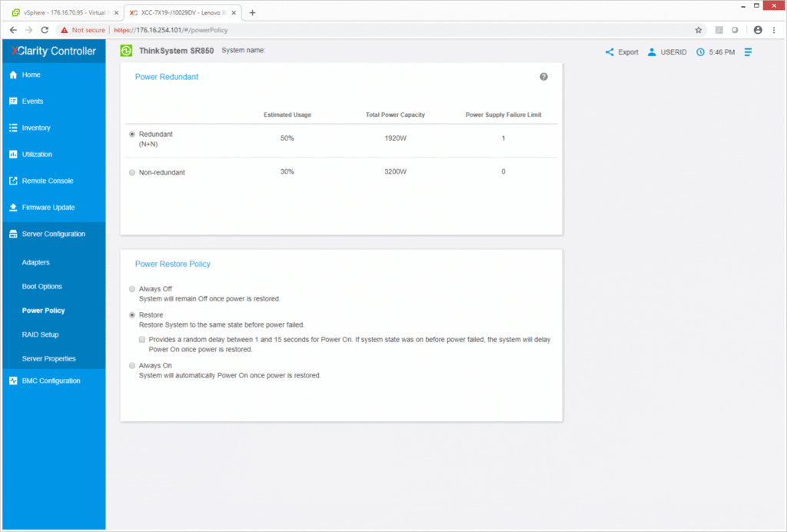This screenshot has width=787, height=532.
Task: Open the Events page
Action: click(32, 101)
